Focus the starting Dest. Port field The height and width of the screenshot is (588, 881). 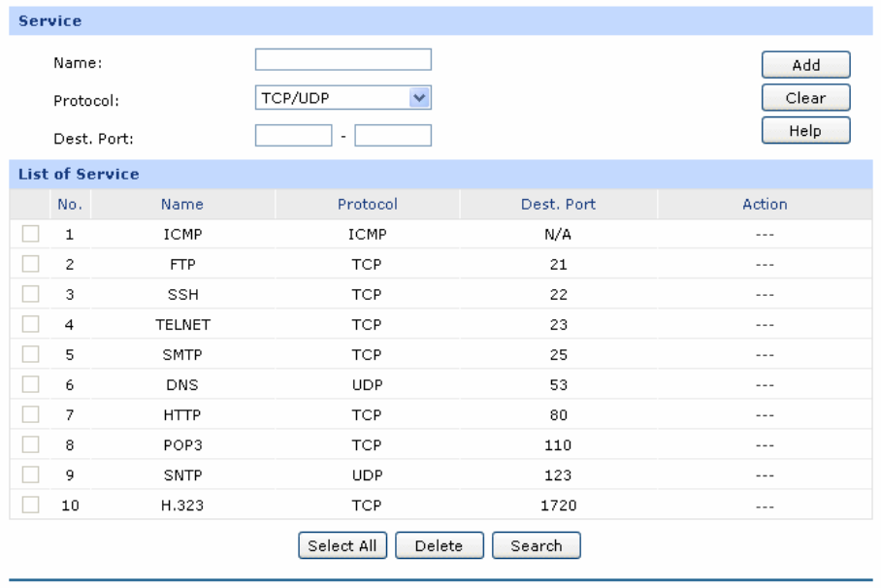(293, 135)
